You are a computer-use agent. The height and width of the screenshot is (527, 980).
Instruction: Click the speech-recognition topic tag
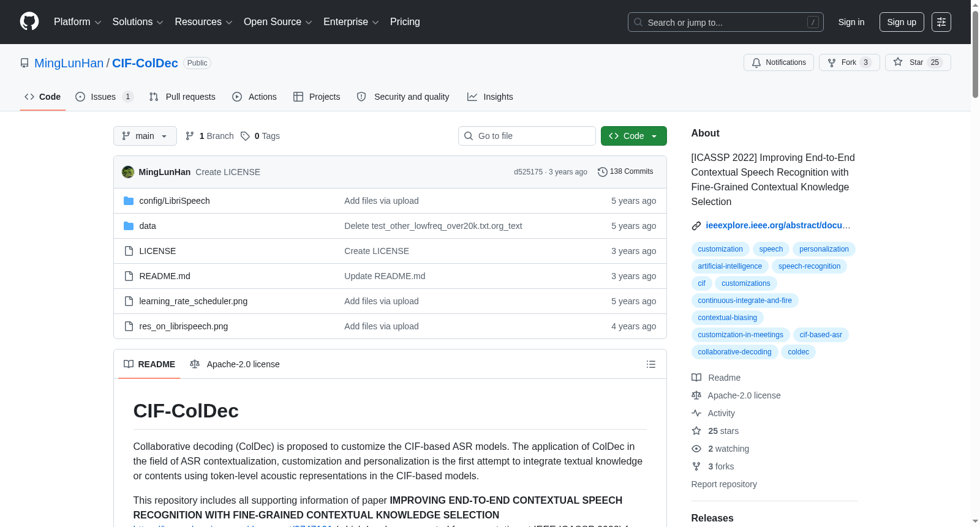[x=809, y=266]
